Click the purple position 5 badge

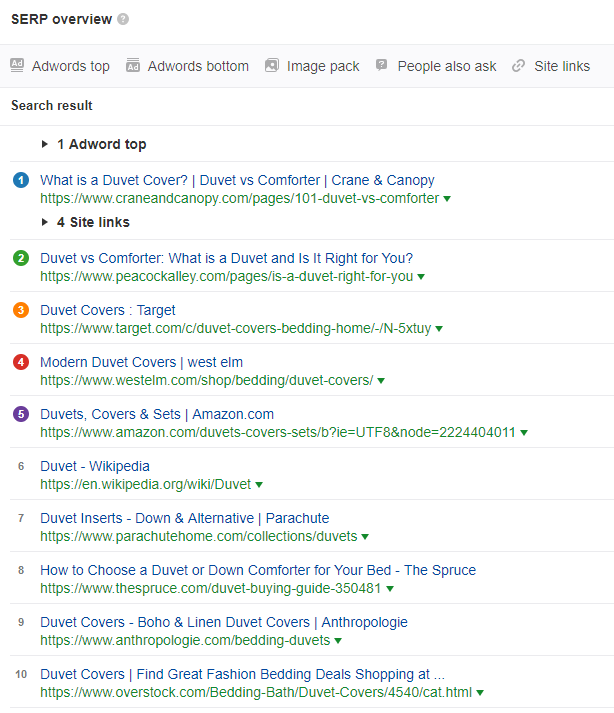click(21, 414)
